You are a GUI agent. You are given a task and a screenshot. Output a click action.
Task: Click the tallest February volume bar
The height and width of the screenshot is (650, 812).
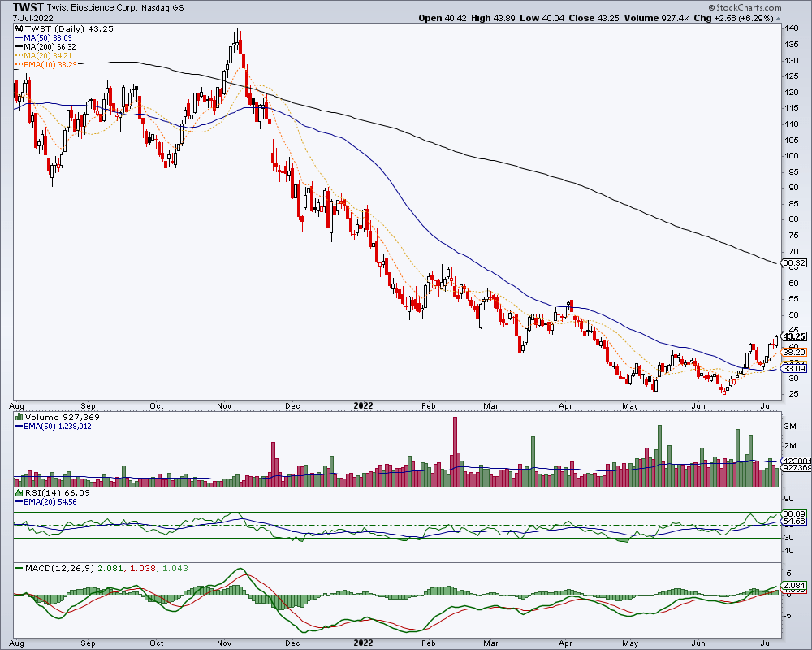456,452
